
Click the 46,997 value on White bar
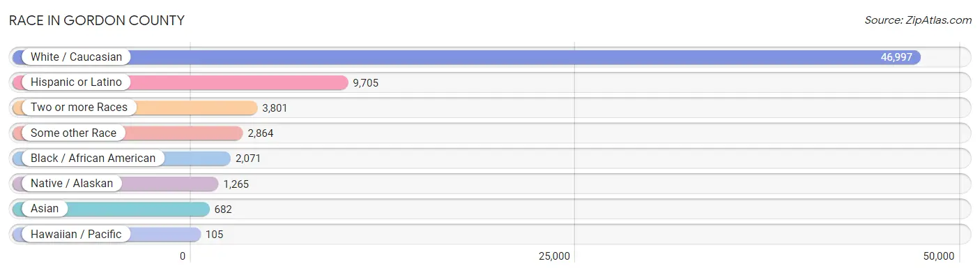point(896,57)
